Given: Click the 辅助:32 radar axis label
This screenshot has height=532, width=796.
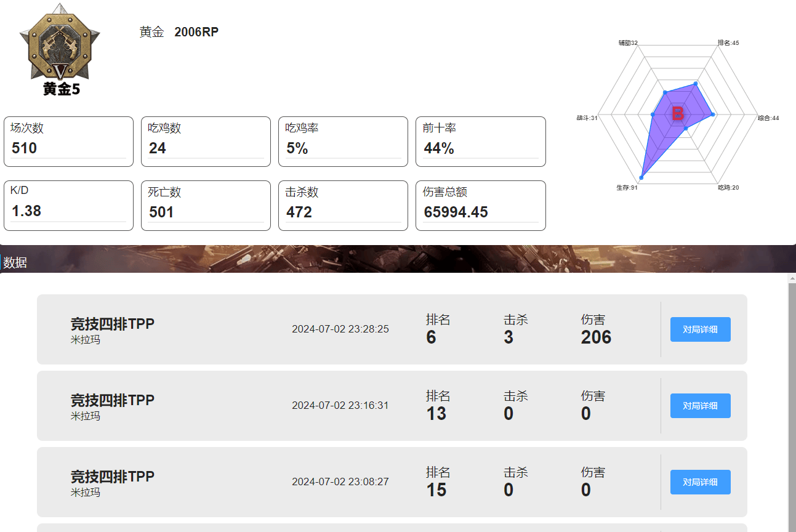Looking at the screenshot, I should pyautogui.click(x=628, y=43).
